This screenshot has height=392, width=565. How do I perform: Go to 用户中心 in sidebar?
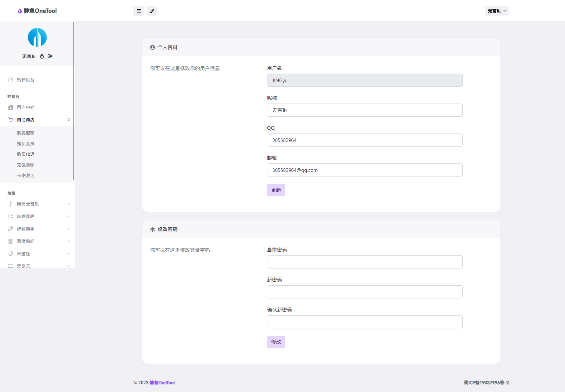pos(26,107)
